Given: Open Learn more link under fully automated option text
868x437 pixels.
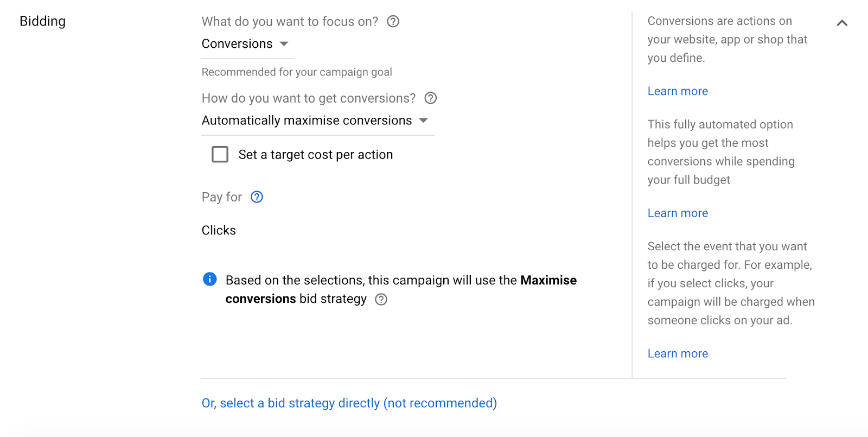Looking at the screenshot, I should (678, 213).
